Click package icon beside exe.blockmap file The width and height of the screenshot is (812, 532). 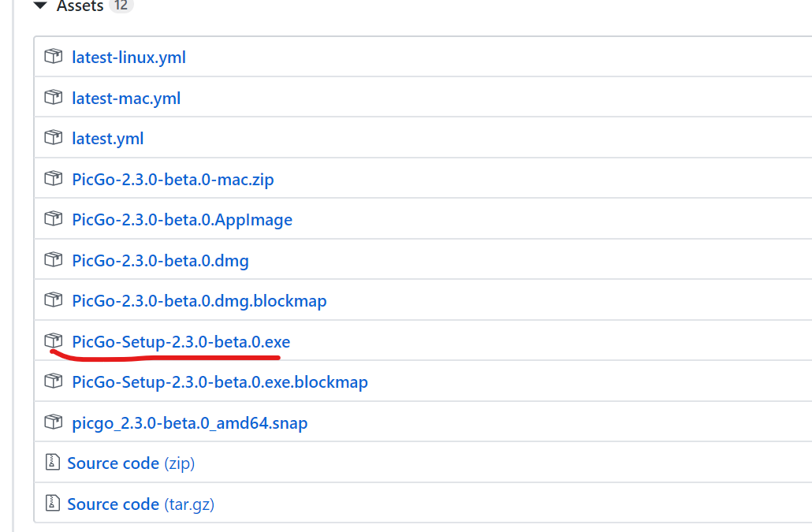pyautogui.click(x=54, y=381)
